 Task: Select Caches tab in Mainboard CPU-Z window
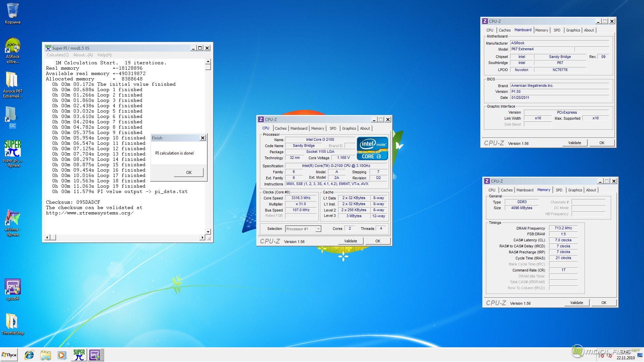tap(504, 30)
